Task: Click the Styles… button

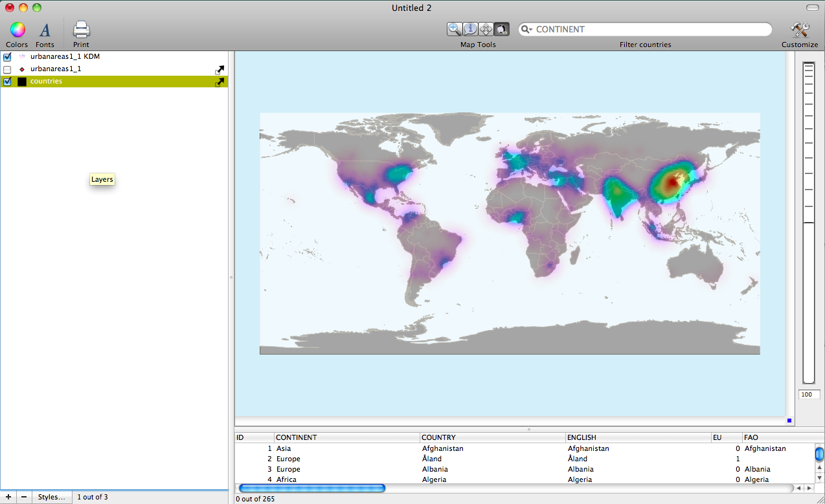Action: click(51, 497)
